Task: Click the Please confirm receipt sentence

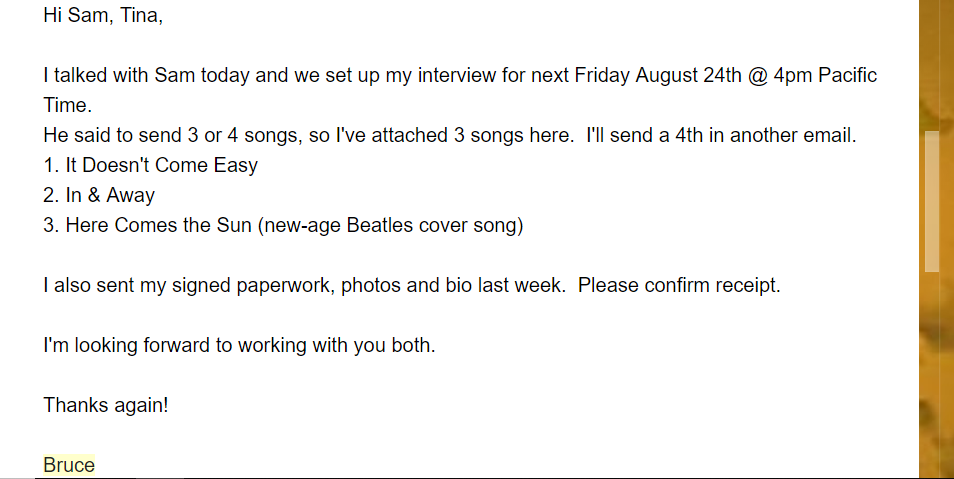Action: click(679, 285)
